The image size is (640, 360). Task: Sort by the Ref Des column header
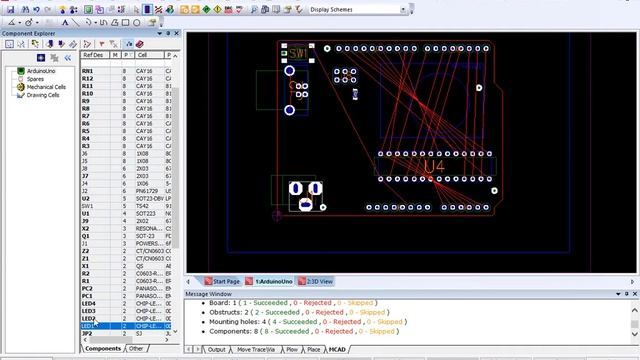[95, 55]
